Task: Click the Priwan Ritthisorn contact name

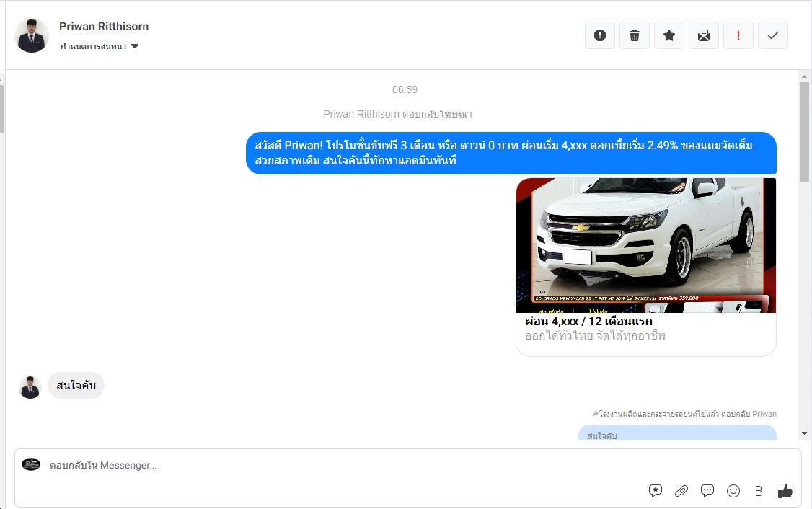Action: 104,27
